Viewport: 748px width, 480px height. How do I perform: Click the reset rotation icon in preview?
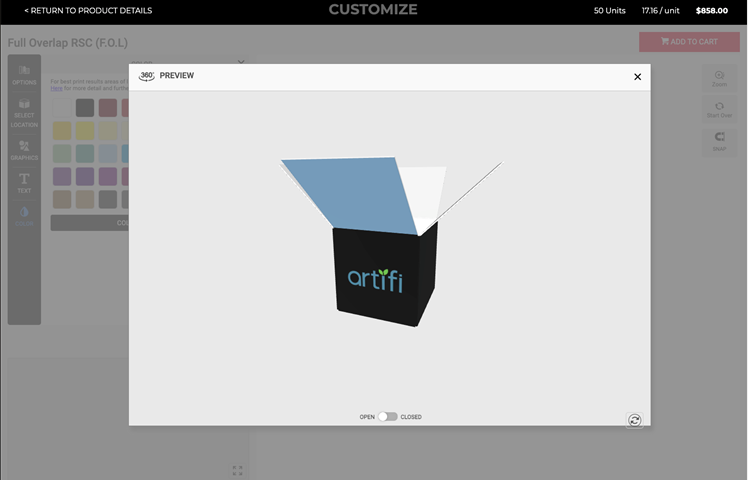point(634,420)
